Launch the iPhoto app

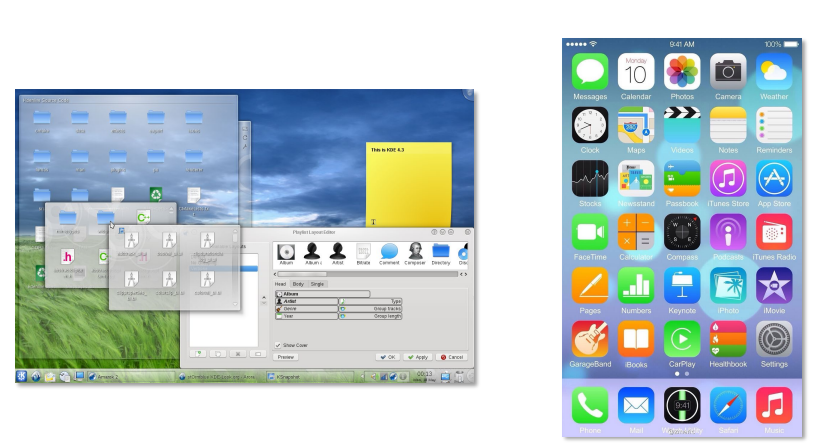[728, 285]
